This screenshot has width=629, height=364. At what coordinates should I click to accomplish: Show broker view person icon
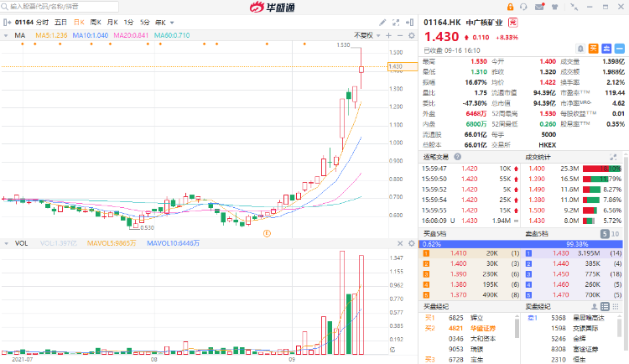(x=595, y=307)
